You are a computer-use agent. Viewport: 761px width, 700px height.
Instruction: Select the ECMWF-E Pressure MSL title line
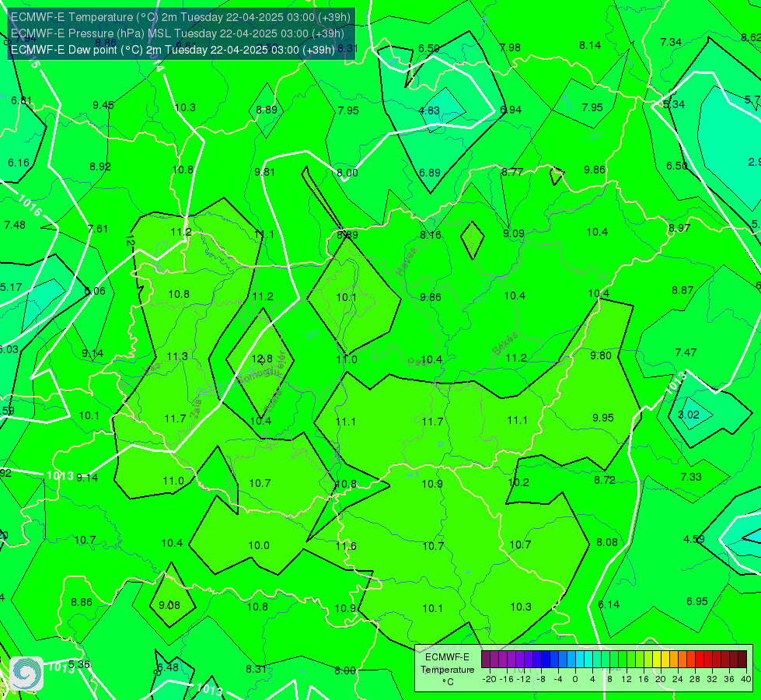pyautogui.click(x=177, y=33)
